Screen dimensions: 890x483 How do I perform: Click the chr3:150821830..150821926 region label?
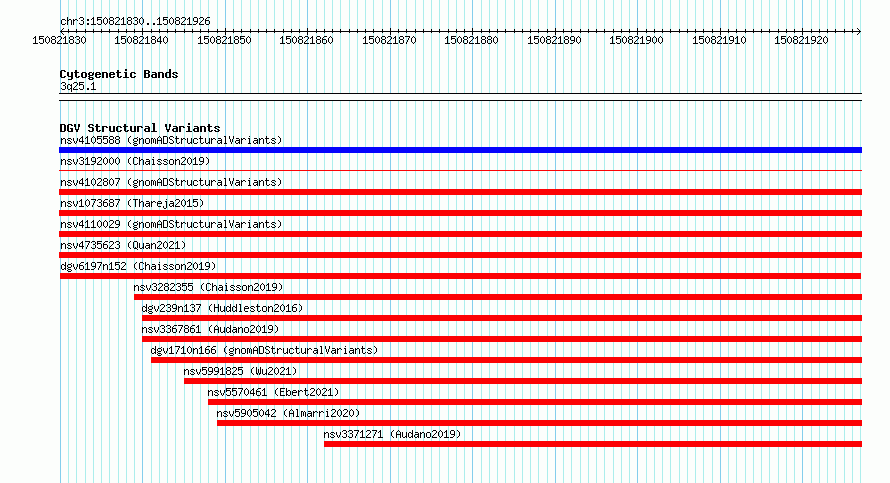(135, 21)
